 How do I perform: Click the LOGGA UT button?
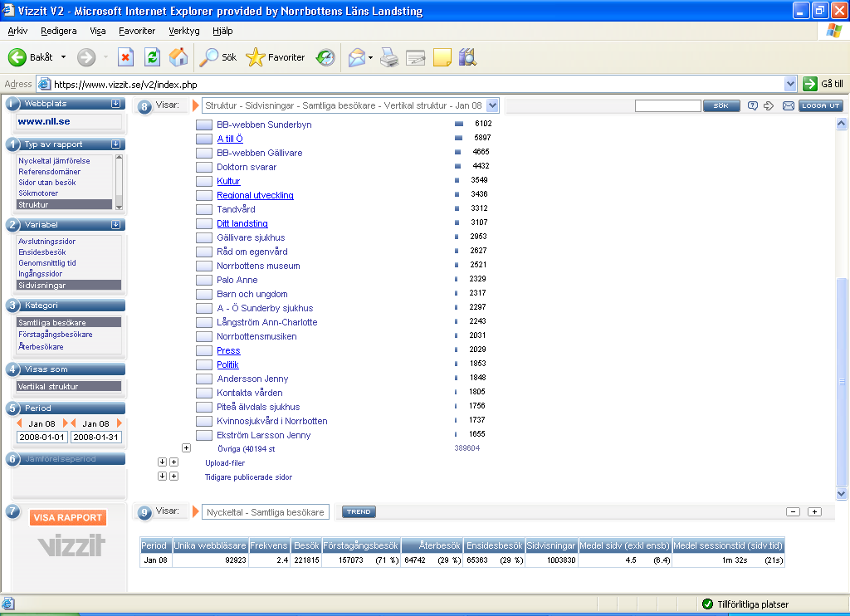point(820,105)
